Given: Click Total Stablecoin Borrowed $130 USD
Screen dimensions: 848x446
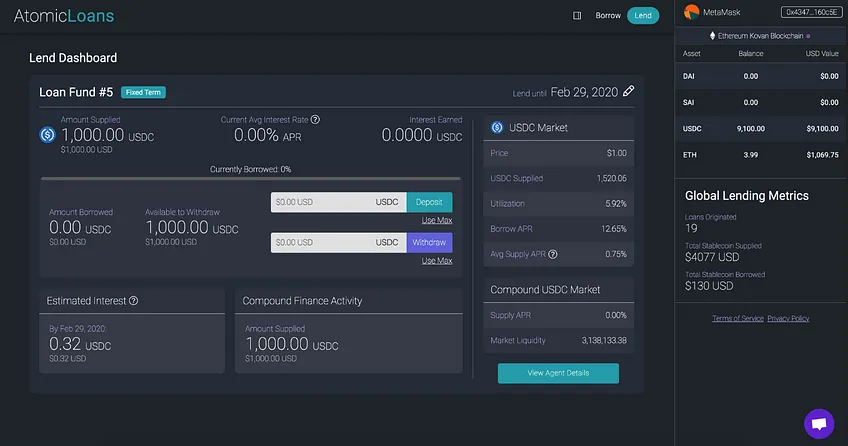Looking at the screenshot, I should pos(709,285).
